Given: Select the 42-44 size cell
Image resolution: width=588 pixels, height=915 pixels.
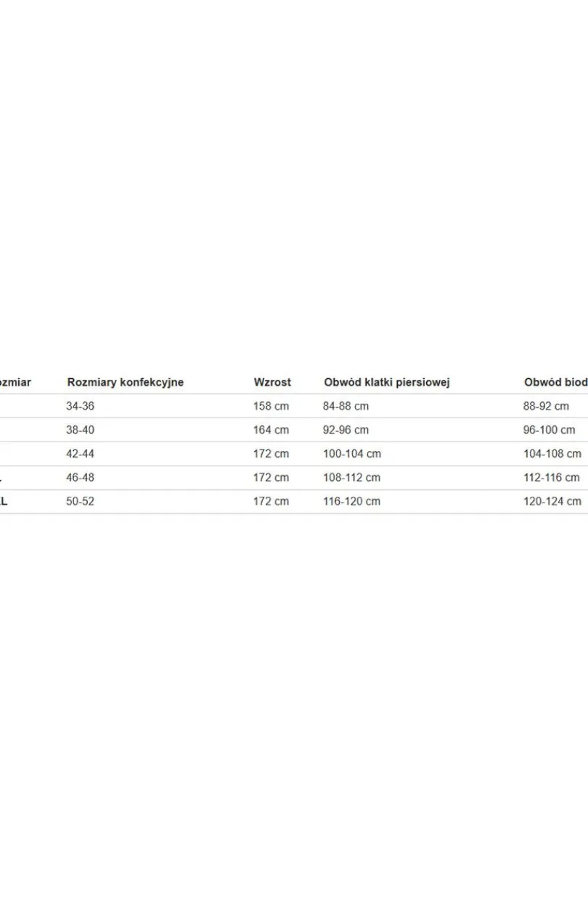Looking at the screenshot, I should [80, 454].
